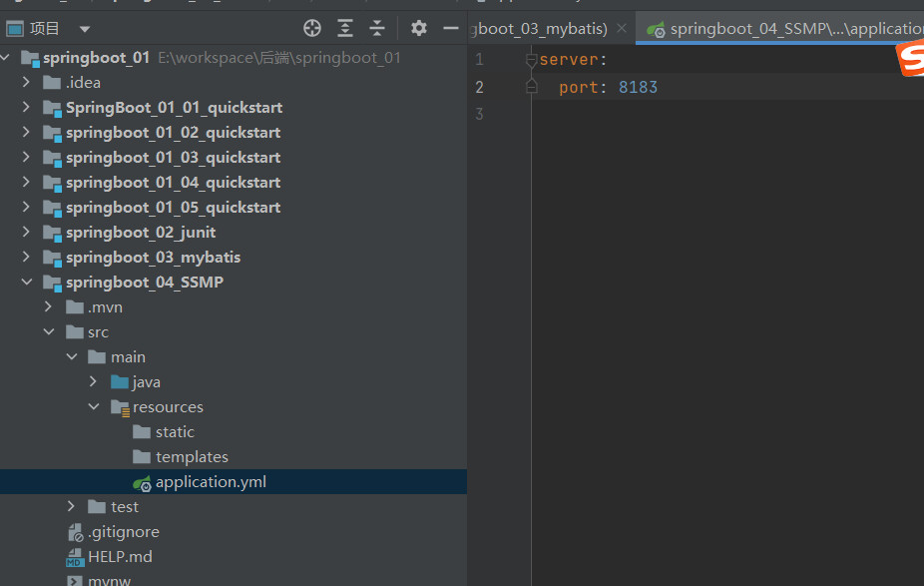Select the main folder
Viewport: 924px width, 586px height.
[x=128, y=357]
